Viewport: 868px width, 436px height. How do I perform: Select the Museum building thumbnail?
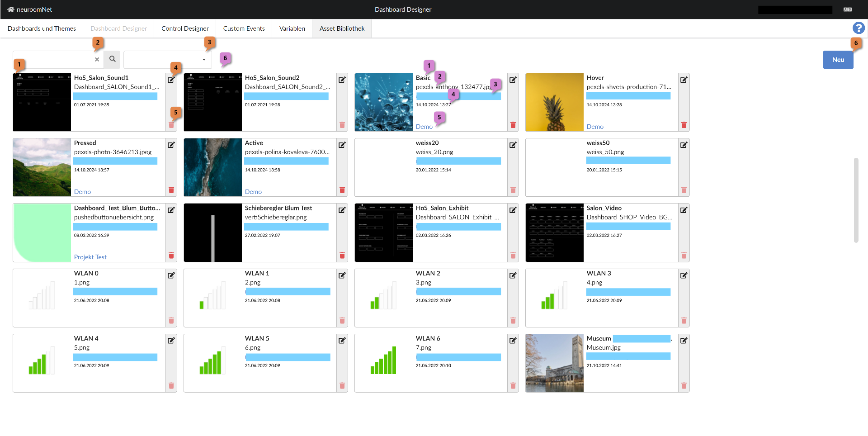[x=555, y=363]
